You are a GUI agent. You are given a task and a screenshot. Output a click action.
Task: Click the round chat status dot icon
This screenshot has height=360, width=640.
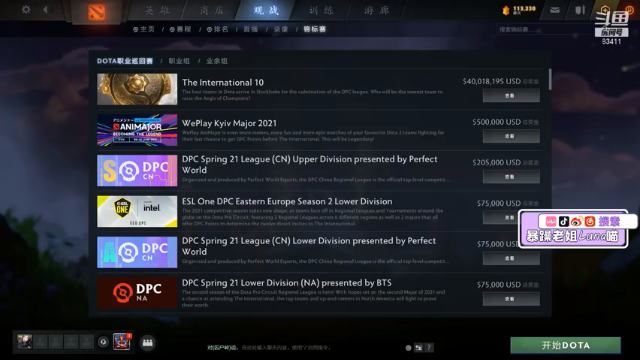[408, 348]
